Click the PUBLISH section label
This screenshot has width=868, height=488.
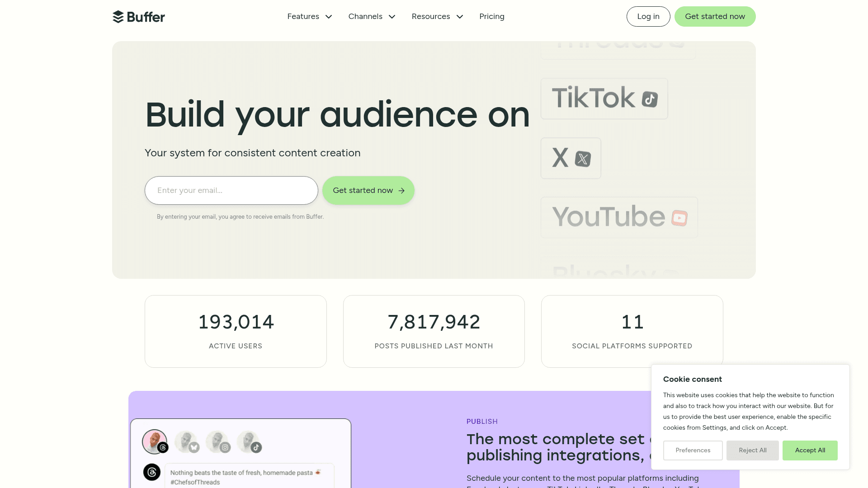tap(482, 422)
